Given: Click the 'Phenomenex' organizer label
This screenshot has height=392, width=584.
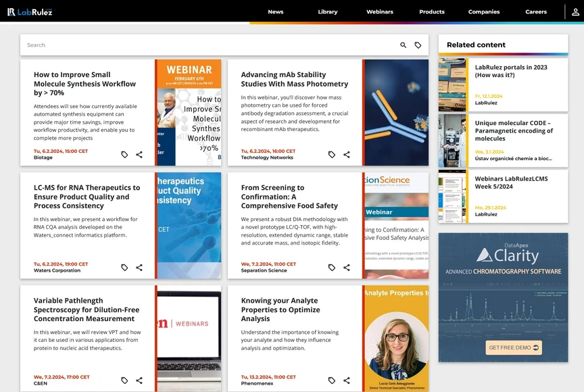Looking at the screenshot, I should pos(257,383).
